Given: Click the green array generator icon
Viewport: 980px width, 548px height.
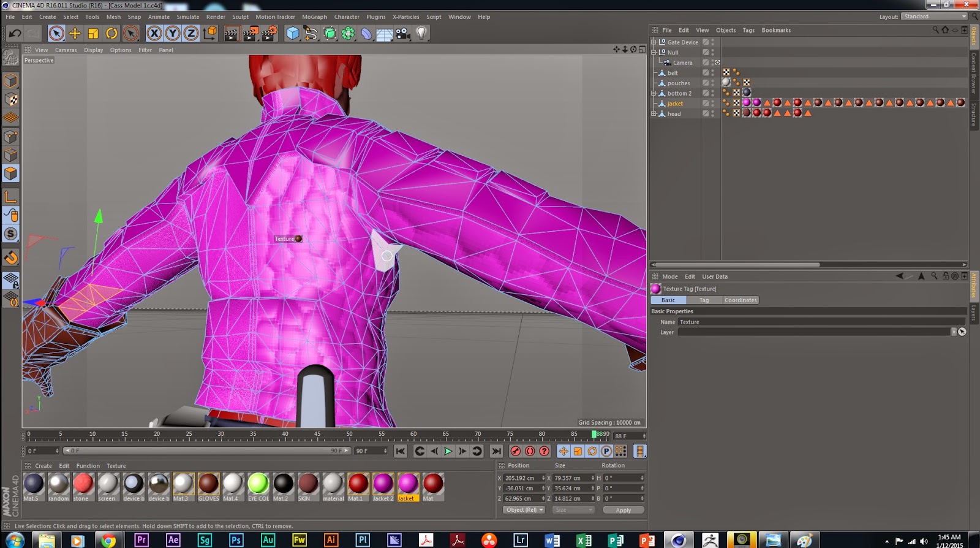Looking at the screenshot, I should pyautogui.click(x=348, y=34).
